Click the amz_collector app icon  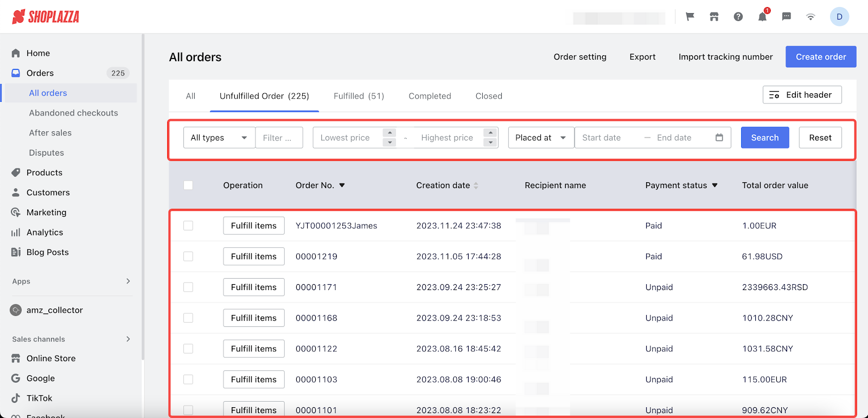[16, 310]
